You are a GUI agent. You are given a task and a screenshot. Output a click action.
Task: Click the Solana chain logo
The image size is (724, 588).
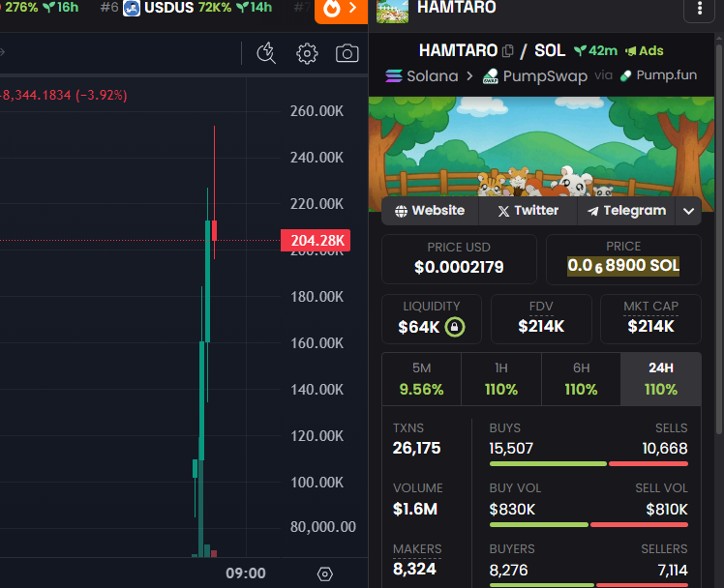pos(394,75)
